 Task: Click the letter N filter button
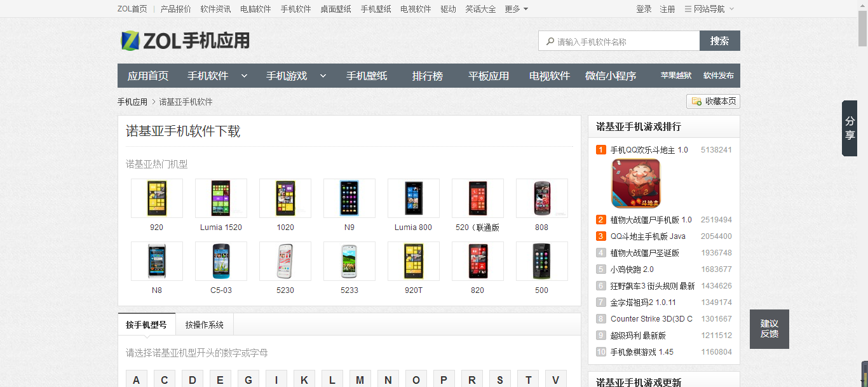click(388, 379)
